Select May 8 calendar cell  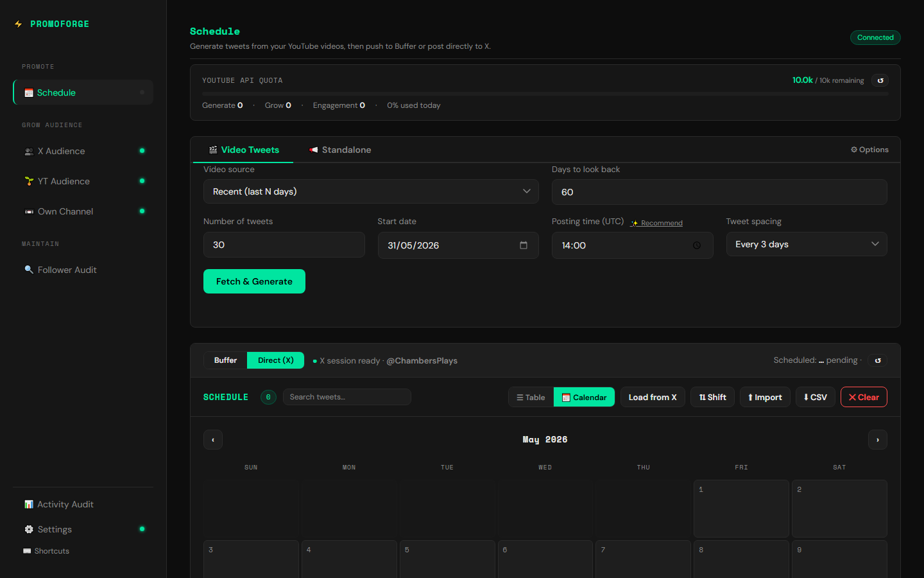tap(741, 559)
